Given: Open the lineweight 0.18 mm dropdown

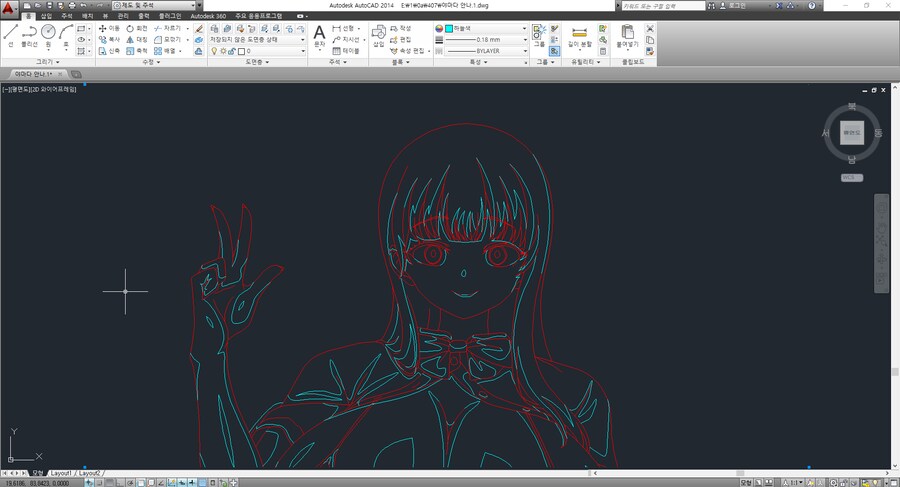Looking at the screenshot, I should tap(486, 40).
